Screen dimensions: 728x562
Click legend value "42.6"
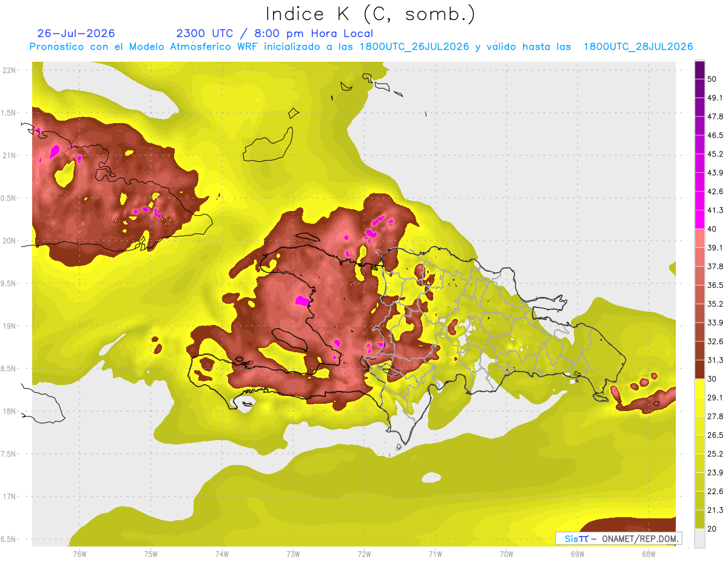pyautogui.click(x=715, y=192)
